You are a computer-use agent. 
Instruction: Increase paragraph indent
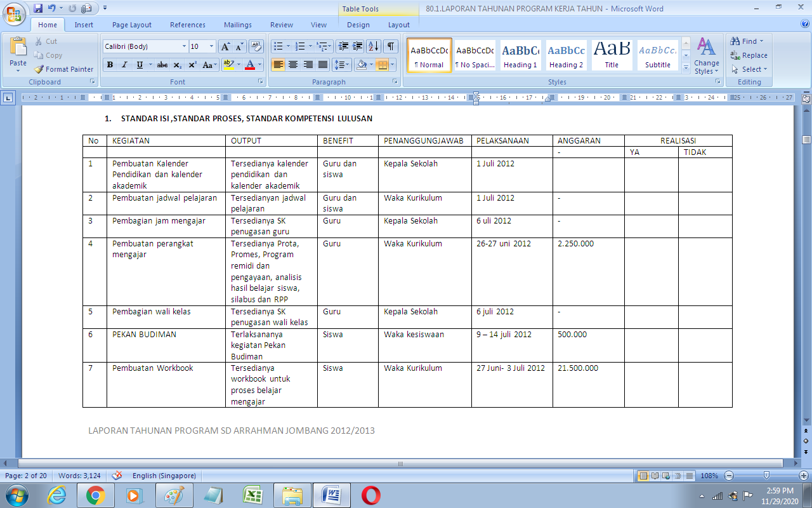[x=358, y=46]
